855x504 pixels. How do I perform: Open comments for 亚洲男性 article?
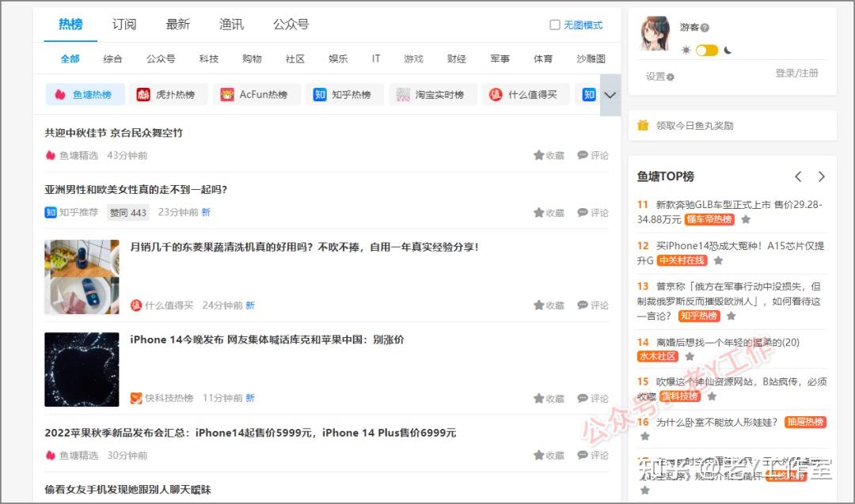[x=593, y=213]
